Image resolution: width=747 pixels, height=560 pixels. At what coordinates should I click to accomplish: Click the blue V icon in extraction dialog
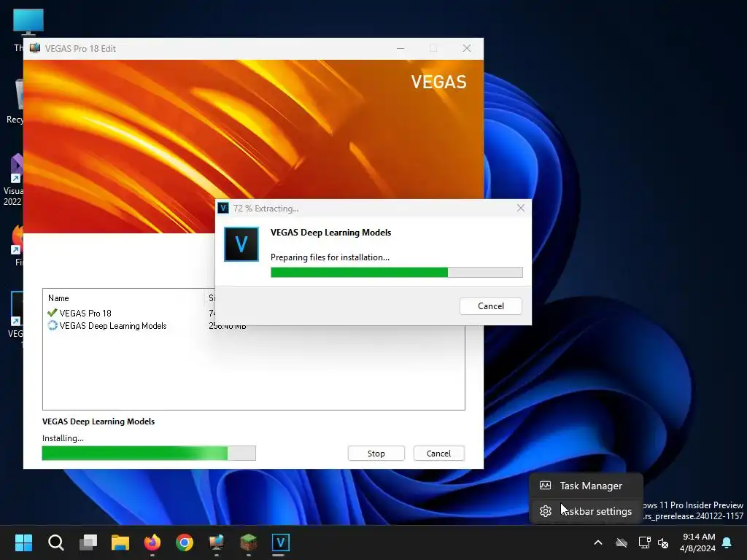(x=241, y=244)
